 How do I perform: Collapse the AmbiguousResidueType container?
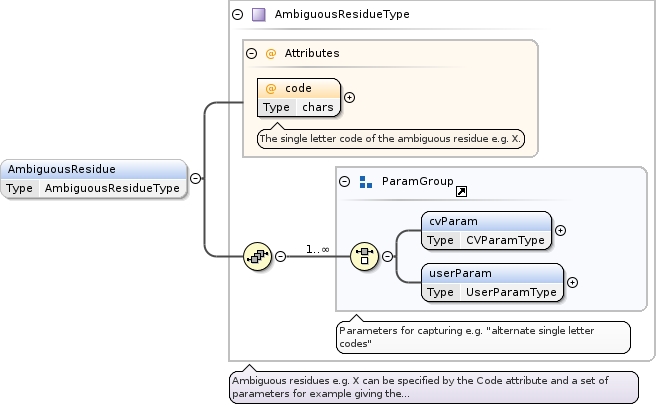click(237, 15)
